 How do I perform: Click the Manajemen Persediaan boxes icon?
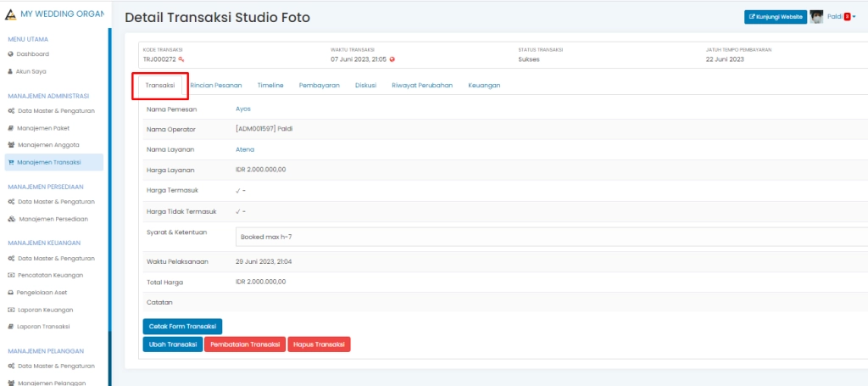[10, 219]
